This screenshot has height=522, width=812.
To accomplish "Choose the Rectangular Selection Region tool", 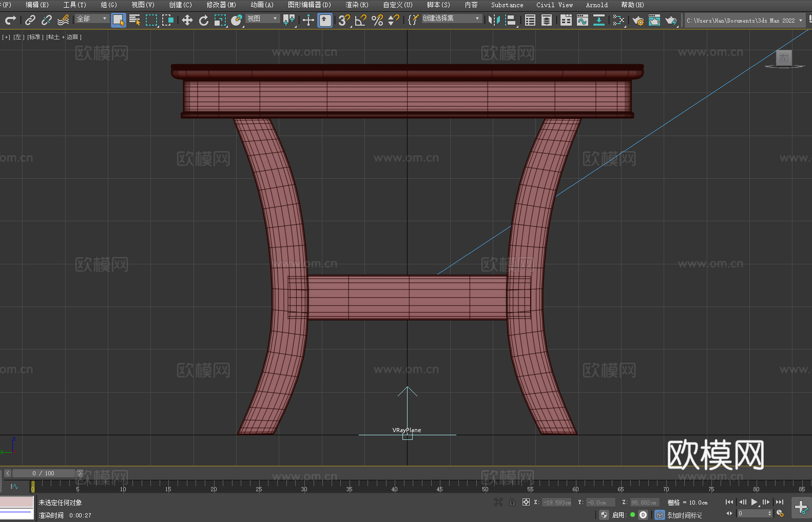I will pos(151,20).
